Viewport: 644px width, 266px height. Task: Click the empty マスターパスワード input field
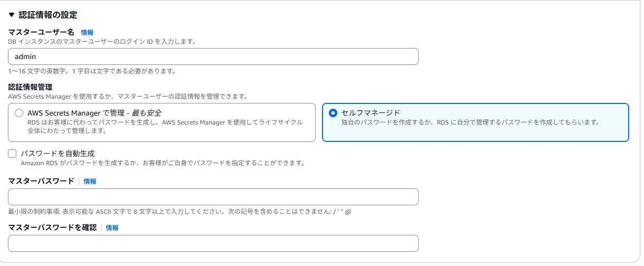click(x=213, y=197)
